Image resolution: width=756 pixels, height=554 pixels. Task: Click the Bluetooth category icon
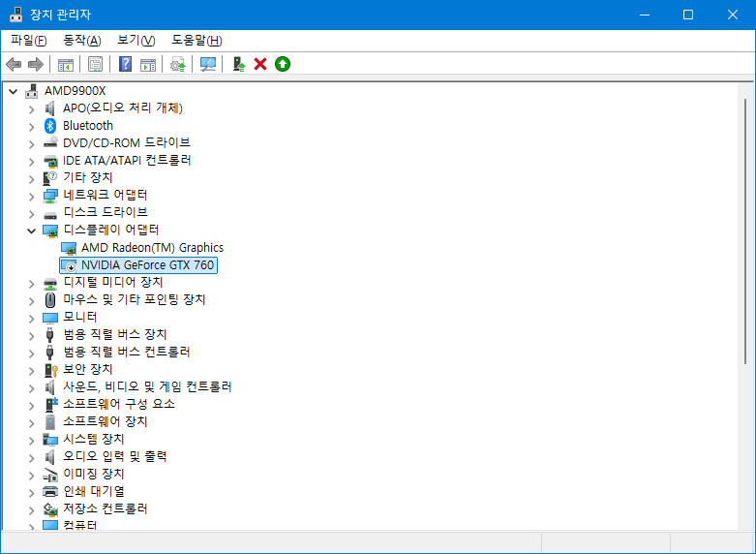(x=50, y=126)
